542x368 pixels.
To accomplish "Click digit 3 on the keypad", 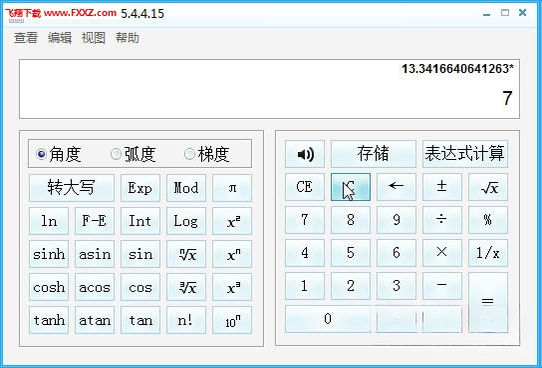I will pos(396,286).
